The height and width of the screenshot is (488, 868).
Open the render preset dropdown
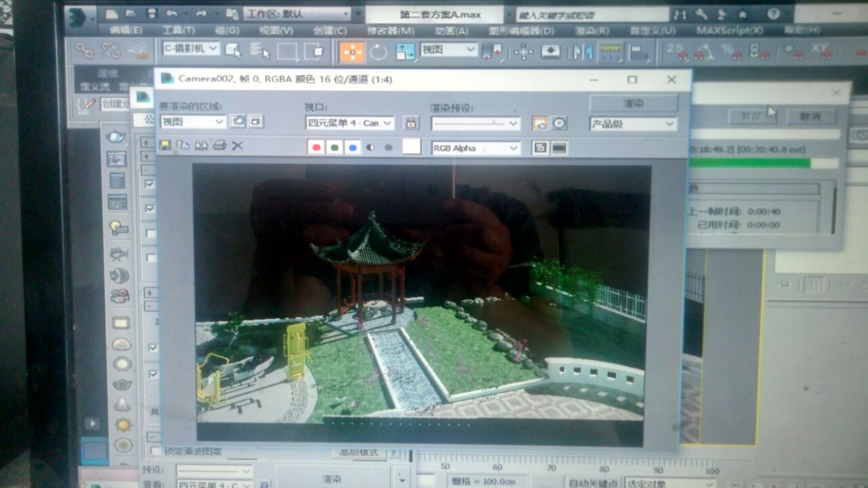click(x=475, y=123)
